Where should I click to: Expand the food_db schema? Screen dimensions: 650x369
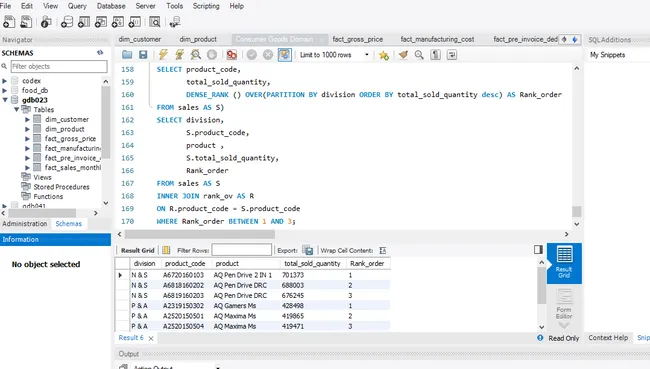coord(5,90)
